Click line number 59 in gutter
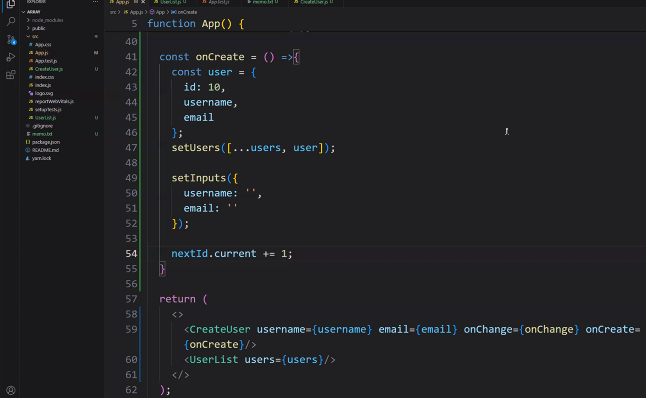Screen dimensions: 646x398 coord(131,329)
